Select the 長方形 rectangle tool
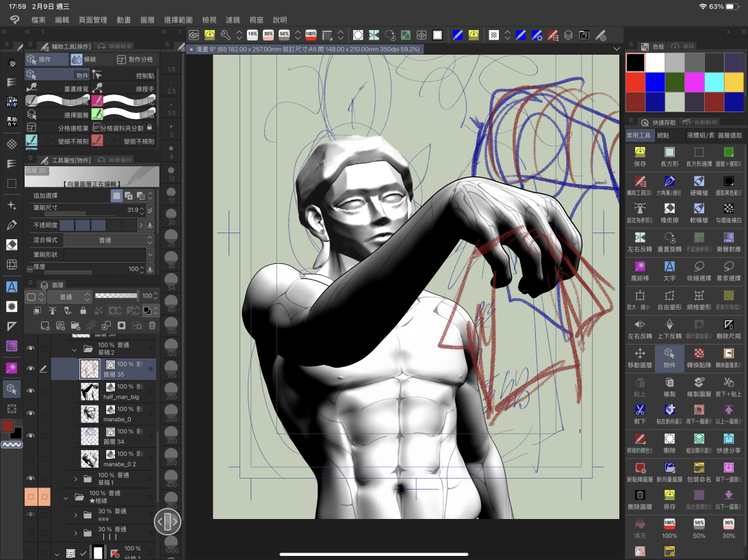This screenshot has height=560, width=748. click(x=669, y=152)
